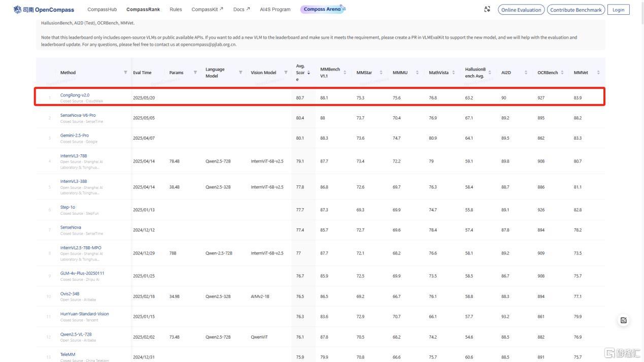644x362 pixels.
Task: Select the 78.4B params cell
Action: (175, 161)
